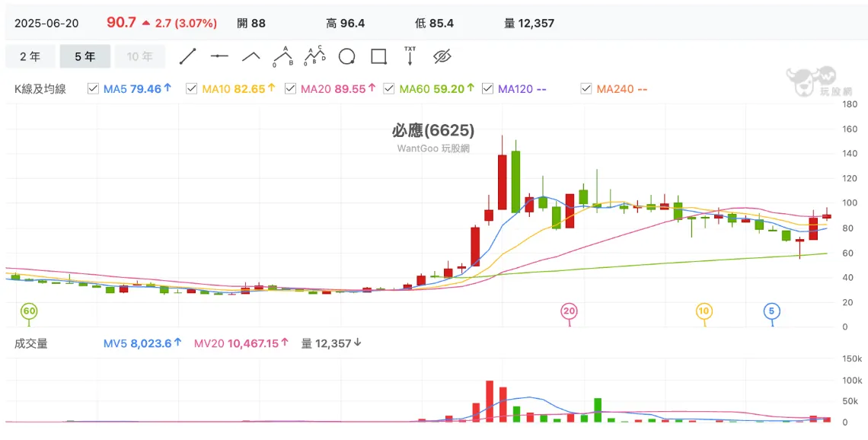This screenshot has width=868, height=440.
Task: Select the horizontal line drawing tool
Action: coord(219,56)
